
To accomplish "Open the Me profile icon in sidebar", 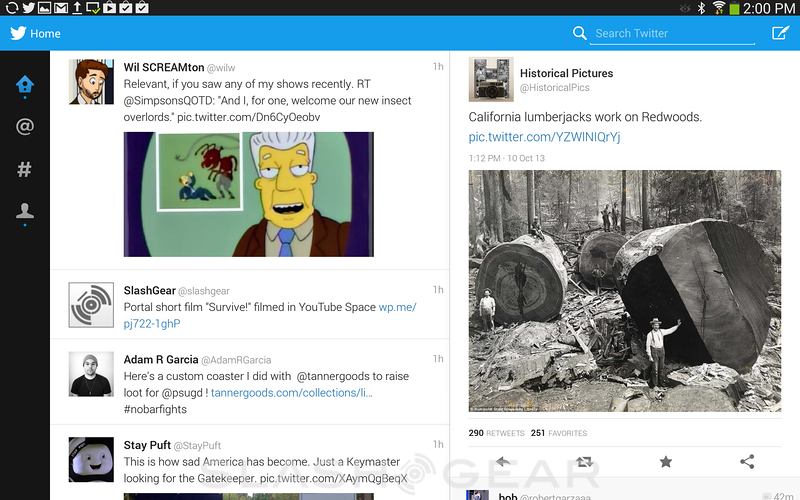I will pos(25,211).
